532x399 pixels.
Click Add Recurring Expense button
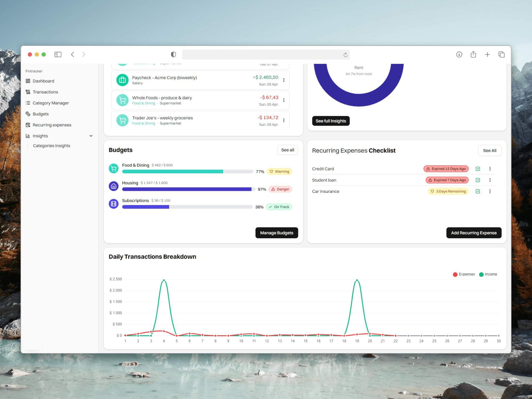pos(474,233)
